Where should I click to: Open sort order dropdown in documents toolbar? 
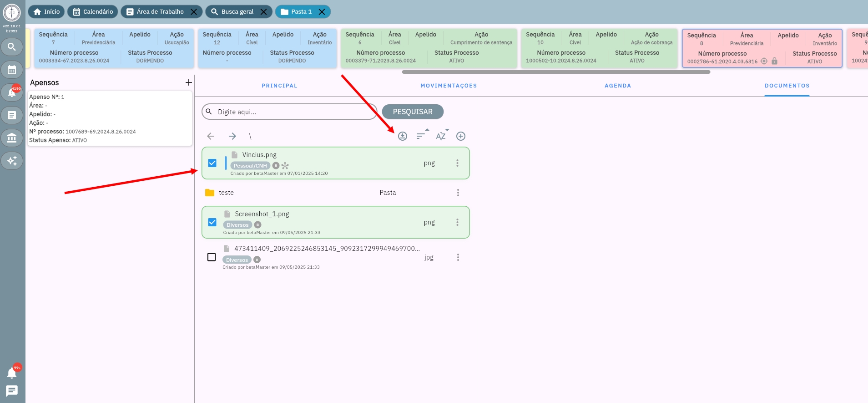[x=422, y=135]
